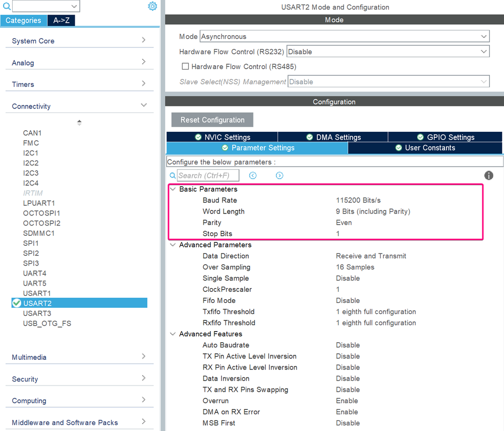The image size is (504, 431).
Task: Open the NVIC Settings tab
Action: [x=222, y=137]
